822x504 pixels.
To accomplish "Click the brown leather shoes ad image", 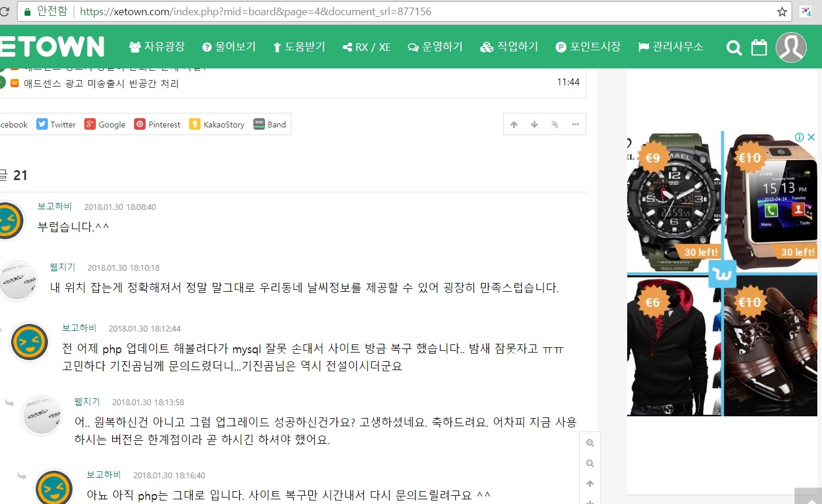I will tap(771, 346).
